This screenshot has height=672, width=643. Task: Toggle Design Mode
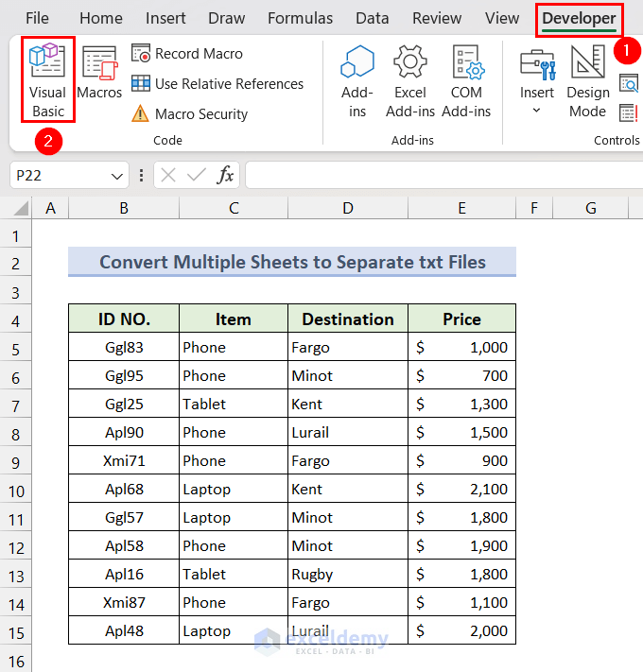(x=587, y=81)
